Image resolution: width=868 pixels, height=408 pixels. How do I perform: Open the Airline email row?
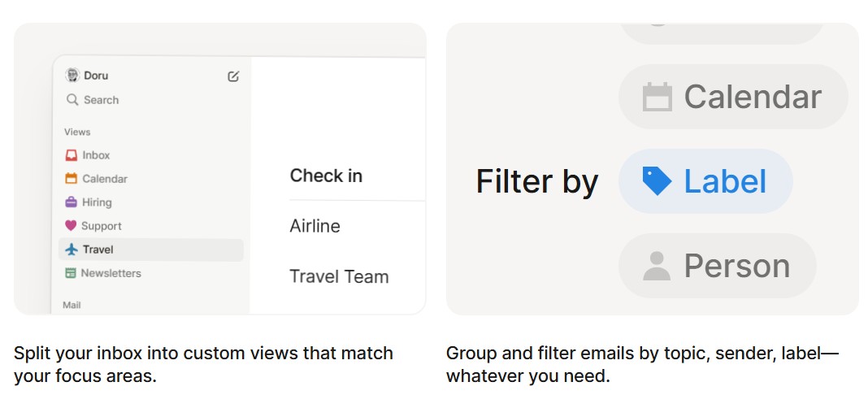coord(315,226)
